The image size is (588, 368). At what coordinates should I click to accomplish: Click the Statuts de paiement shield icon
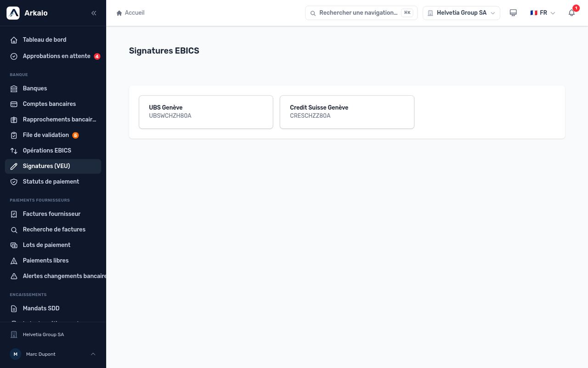point(14,182)
